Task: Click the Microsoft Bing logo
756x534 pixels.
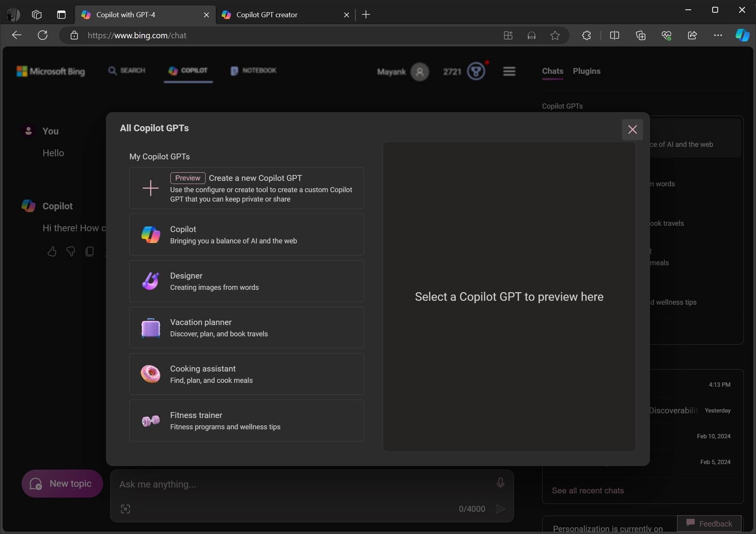Action: (x=50, y=71)
